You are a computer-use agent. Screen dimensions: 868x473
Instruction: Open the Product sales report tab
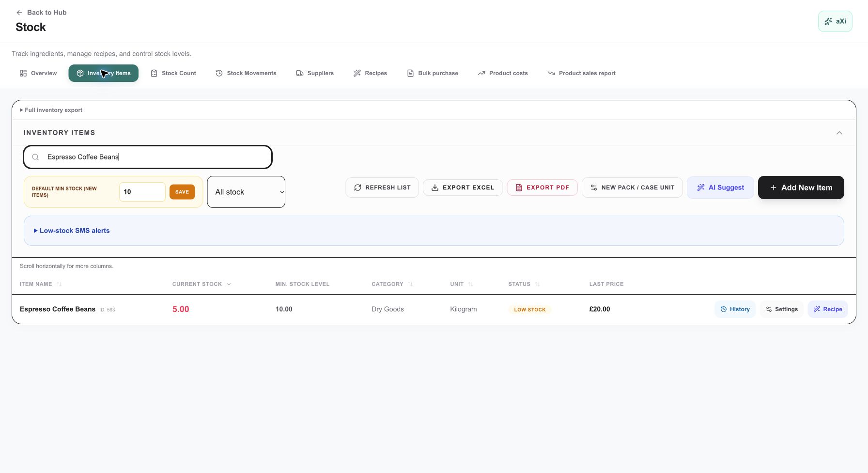[582, 73]
